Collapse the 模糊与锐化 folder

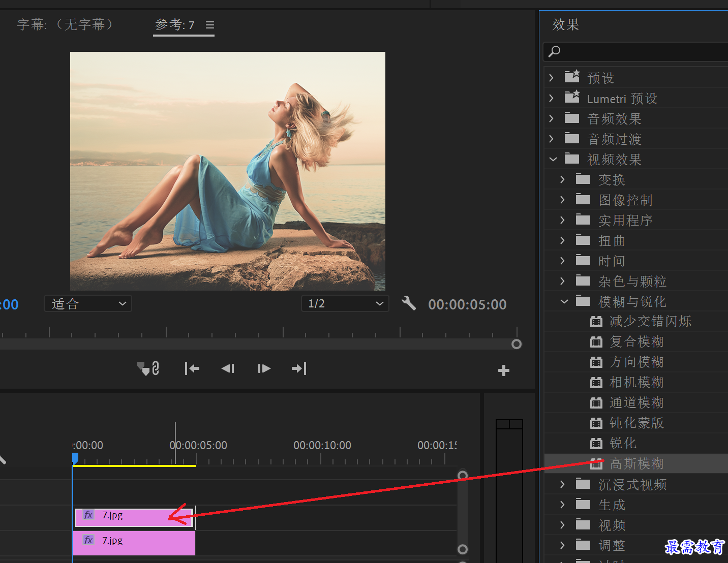click(564, 301)
